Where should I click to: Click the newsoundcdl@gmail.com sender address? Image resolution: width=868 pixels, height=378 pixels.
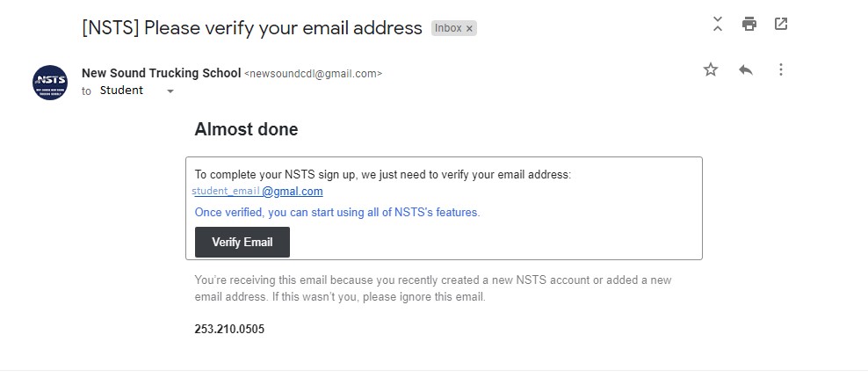(313, 74)
